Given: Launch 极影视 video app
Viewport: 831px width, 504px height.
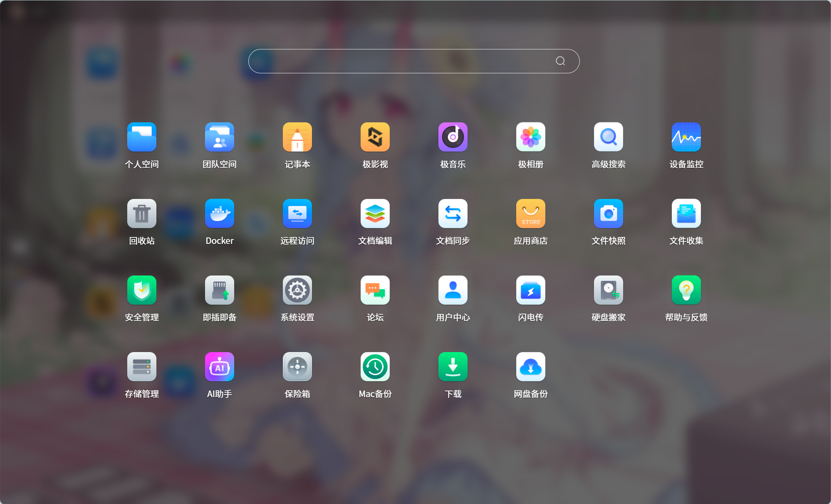Looking at the screenshot, I should pyautogui.click(x=375, y=137).
